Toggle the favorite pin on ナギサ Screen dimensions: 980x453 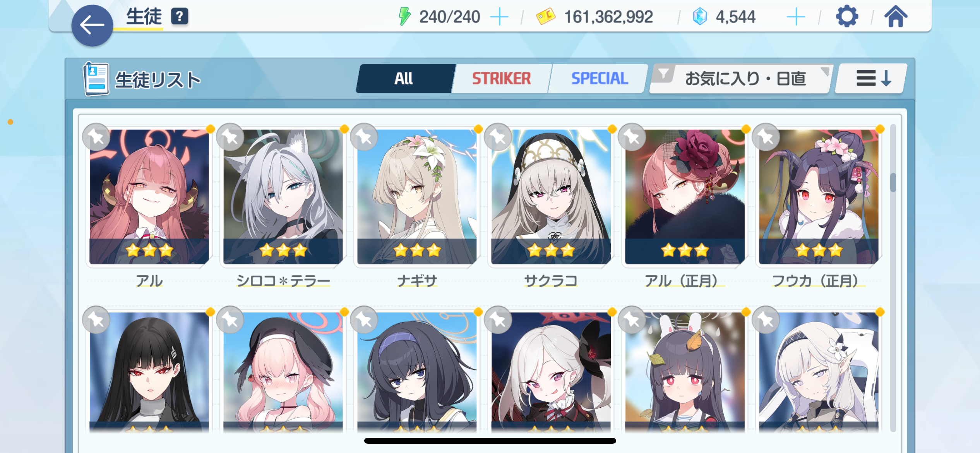pos(364,137)
